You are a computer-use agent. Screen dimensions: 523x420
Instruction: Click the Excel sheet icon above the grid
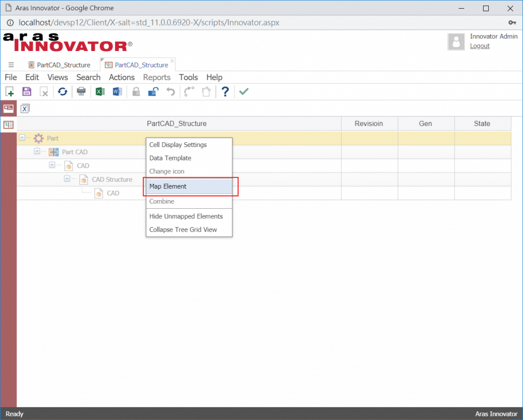[x=25, y=109]
